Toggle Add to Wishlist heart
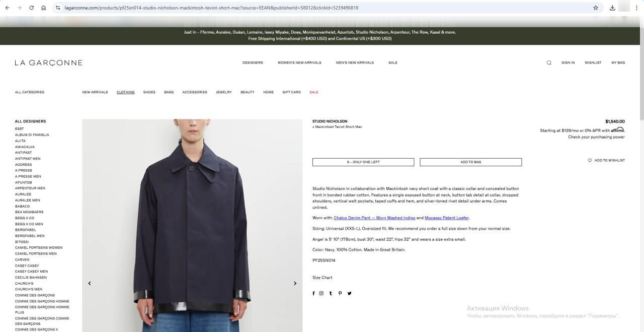The image size is (644, 332). [590, 160]
